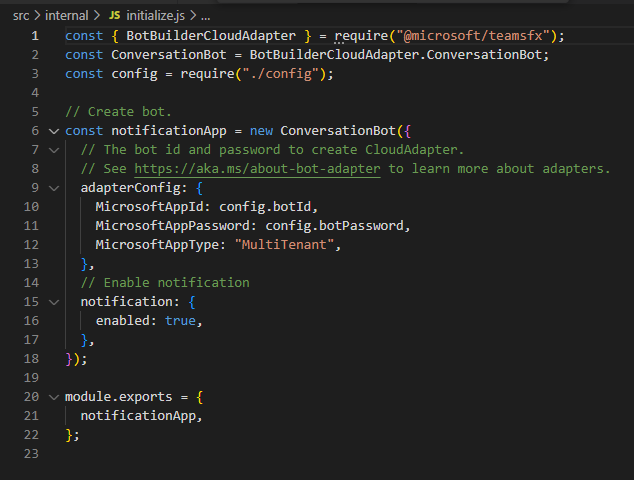Select the internal breadcrumb folder
Viewport: 634px width, 480px height.
[66, 16]
